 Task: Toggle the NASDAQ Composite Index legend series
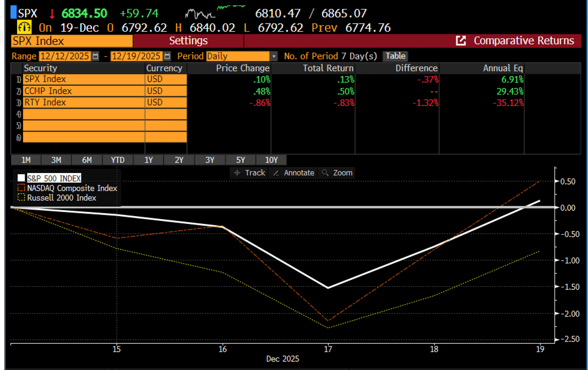[72, 188]
